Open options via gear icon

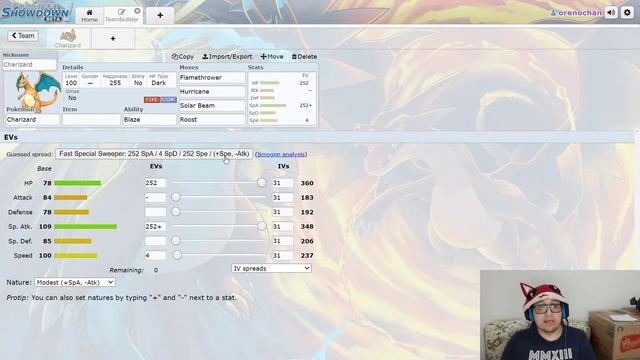tap(627, 13)
